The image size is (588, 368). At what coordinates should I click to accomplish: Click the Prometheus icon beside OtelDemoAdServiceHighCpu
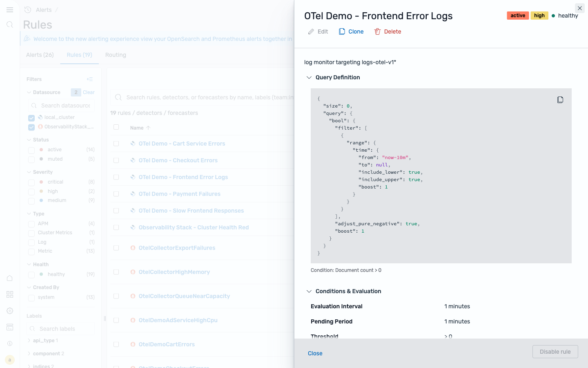pos(133,320)
